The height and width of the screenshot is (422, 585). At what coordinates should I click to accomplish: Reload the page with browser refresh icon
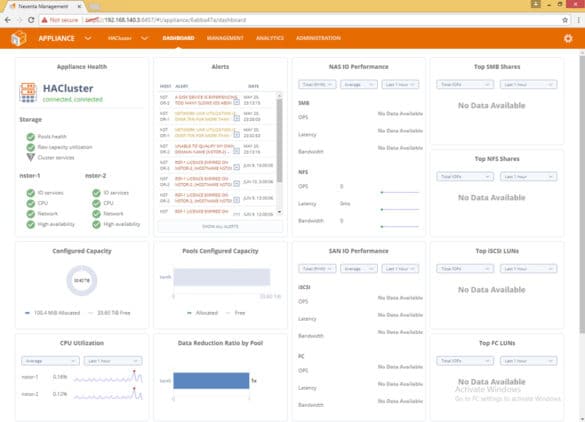click(31, 20)
